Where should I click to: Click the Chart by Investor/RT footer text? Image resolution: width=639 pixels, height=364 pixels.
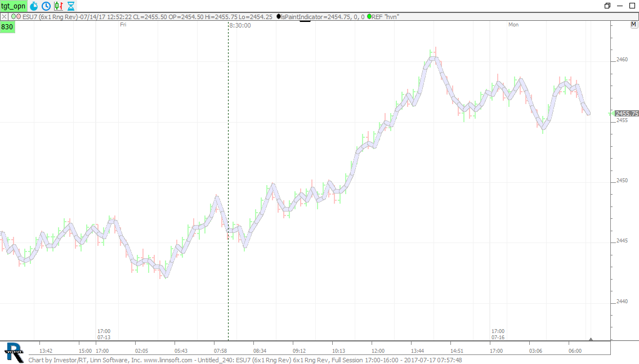pyautogui.click(x=245, y=360)
